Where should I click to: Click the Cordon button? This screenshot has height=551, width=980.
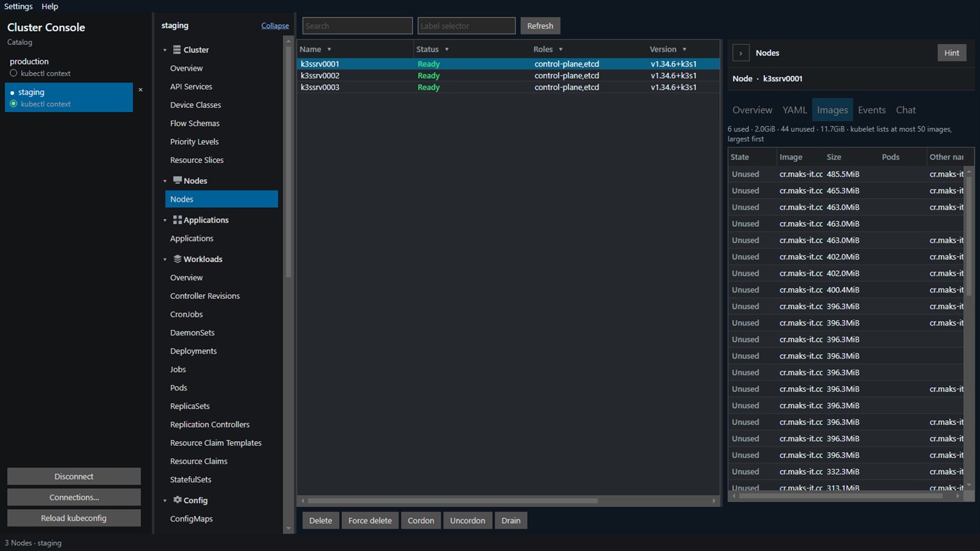pyautogui.click(x=421, y=520)
